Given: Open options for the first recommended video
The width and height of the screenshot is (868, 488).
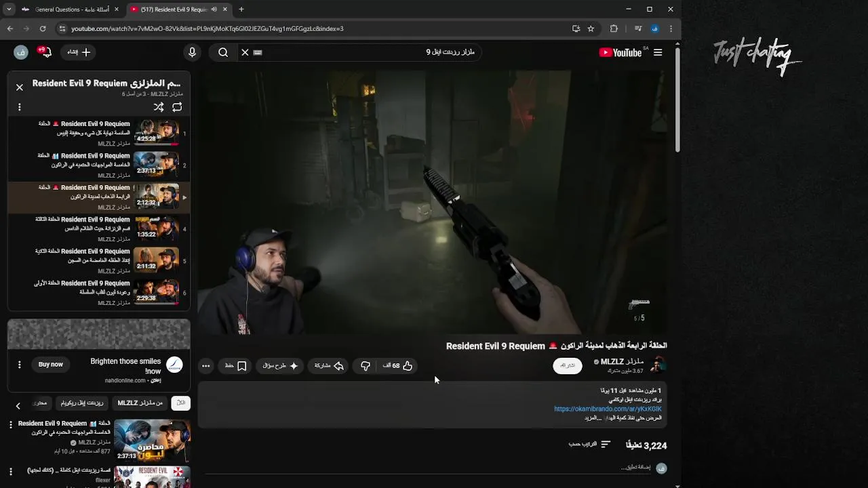Looking at the screenshot, I should [x=11, y=424].
